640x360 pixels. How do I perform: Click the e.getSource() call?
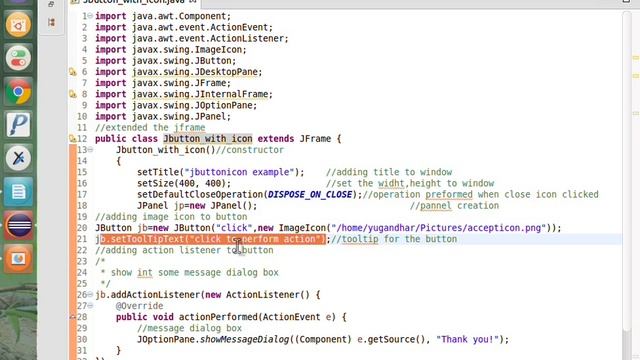[391, 340]
